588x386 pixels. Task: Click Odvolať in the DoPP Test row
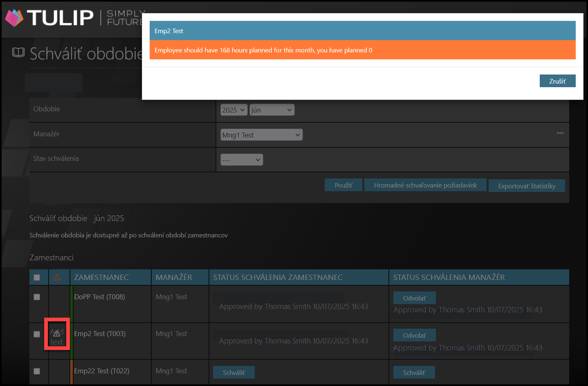tap(414, 298)
